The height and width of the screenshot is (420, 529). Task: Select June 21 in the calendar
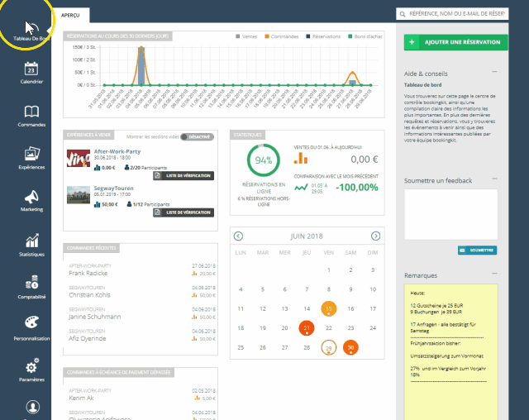tap(307, 328)
